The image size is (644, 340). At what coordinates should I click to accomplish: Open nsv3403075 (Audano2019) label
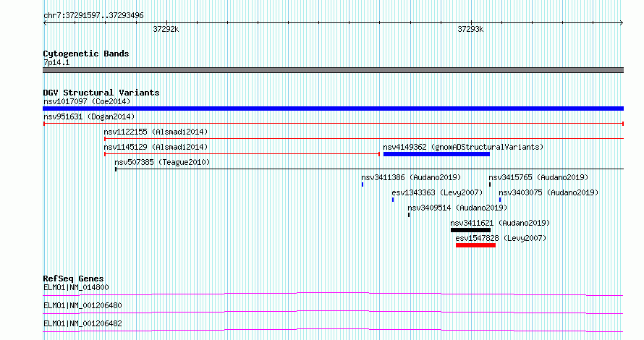548,192
